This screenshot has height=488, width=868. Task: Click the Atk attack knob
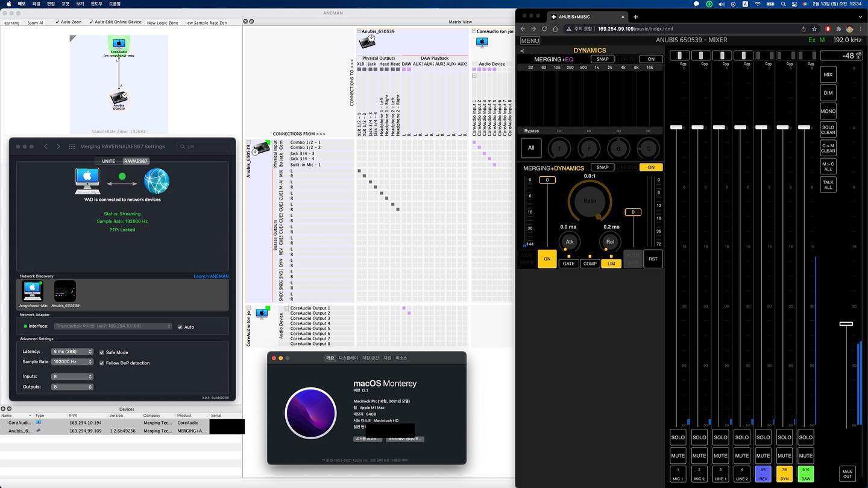tap(569, 241)
